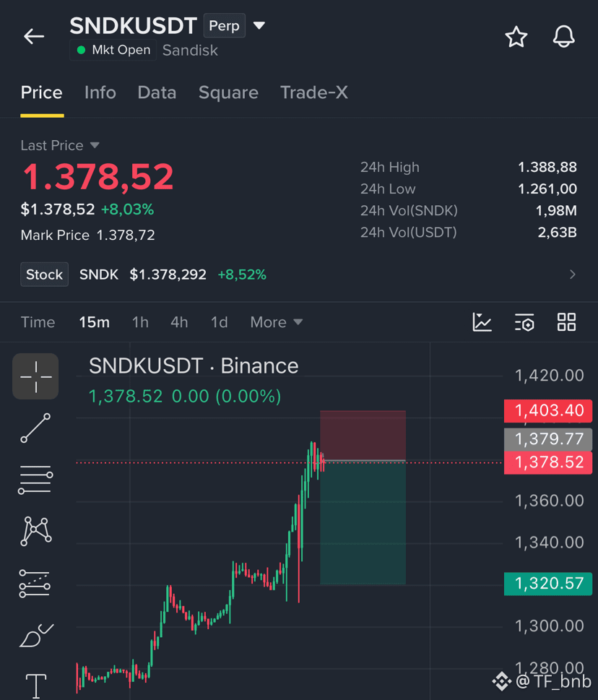Click the SNDKUSDT · Binance chart title

[194, 366]
